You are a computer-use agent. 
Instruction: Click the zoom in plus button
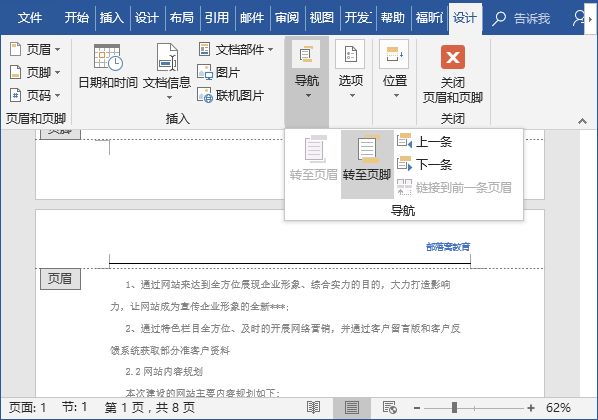(530, 408)
